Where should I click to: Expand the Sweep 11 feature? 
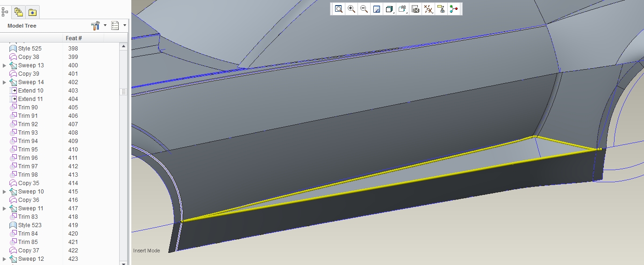pyautogui.click(x=5, y=208)
